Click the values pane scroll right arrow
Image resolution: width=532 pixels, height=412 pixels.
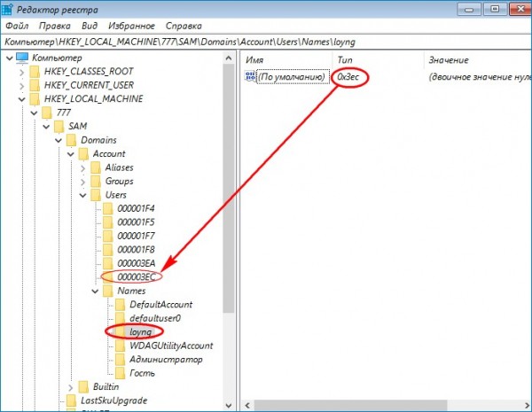pos(527,405)
